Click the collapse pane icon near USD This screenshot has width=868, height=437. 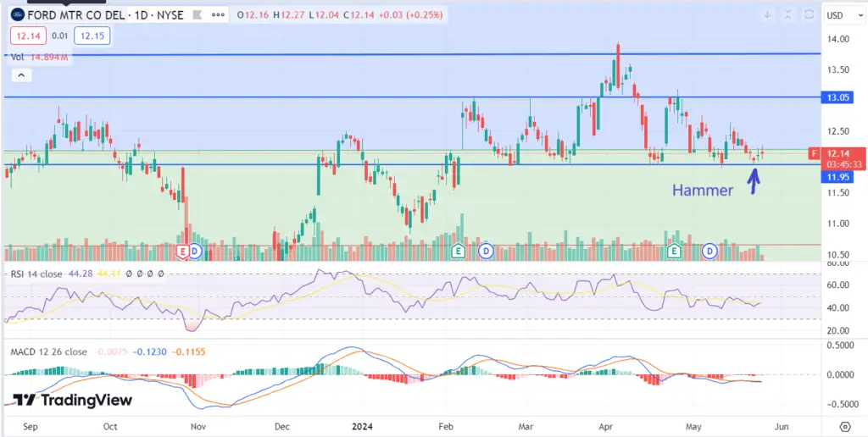pyautogui.click(x=787, y=15)
